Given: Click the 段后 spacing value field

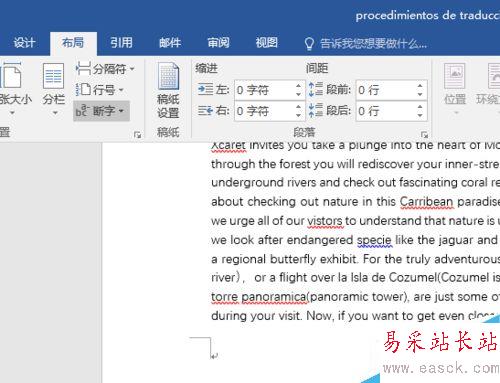Looking at the screenshot, I should pyautogui.click(x=386, y=111).
